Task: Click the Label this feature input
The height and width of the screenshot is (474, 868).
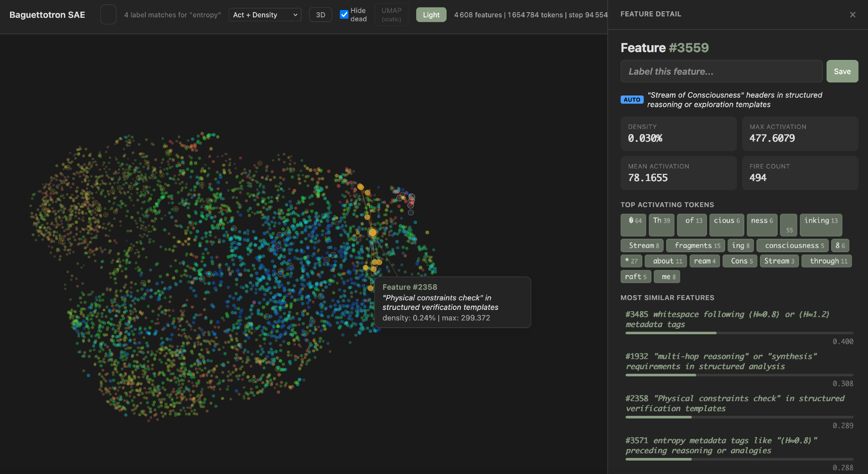Action: pos(721,72)
